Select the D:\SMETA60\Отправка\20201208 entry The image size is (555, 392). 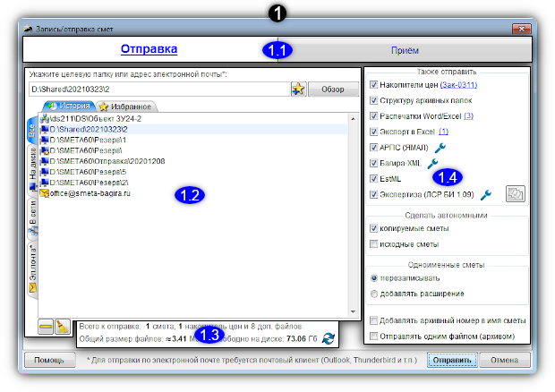pos(192,161)
